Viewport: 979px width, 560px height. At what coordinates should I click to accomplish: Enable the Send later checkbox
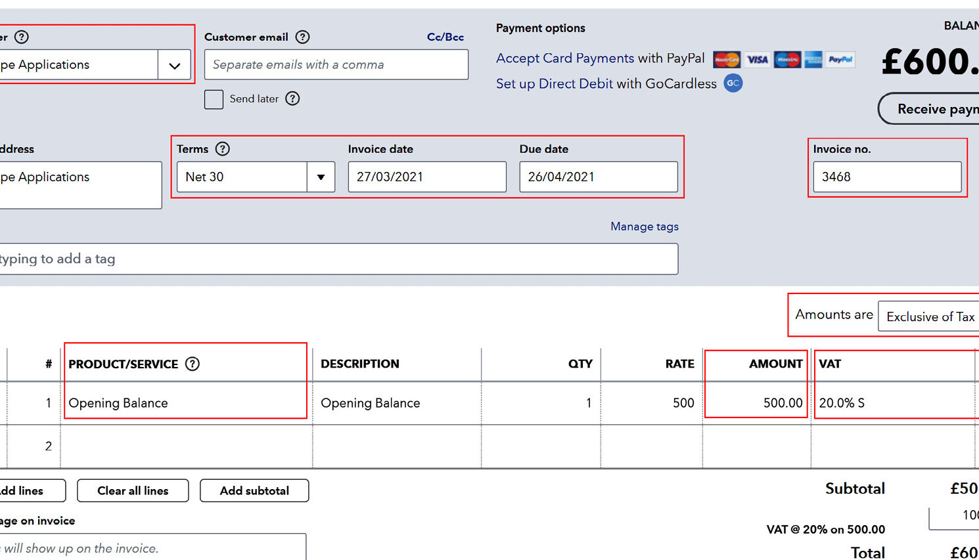tap(214, 99)
